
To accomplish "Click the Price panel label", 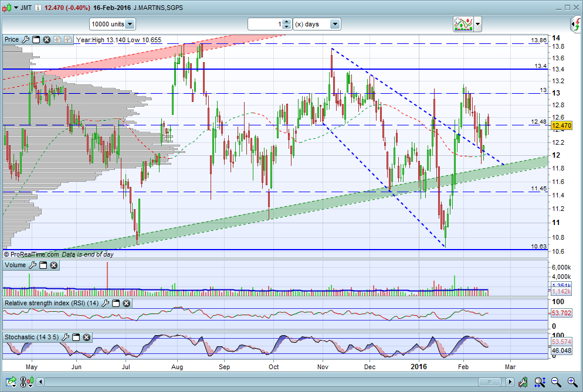I will click(12, 39).
